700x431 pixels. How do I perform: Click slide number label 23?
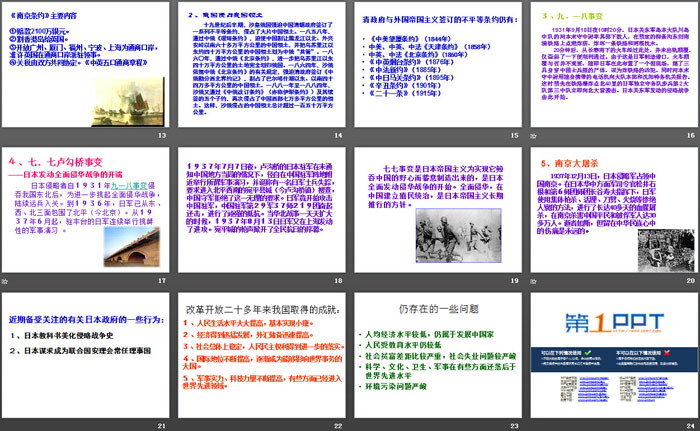(515, 426)
